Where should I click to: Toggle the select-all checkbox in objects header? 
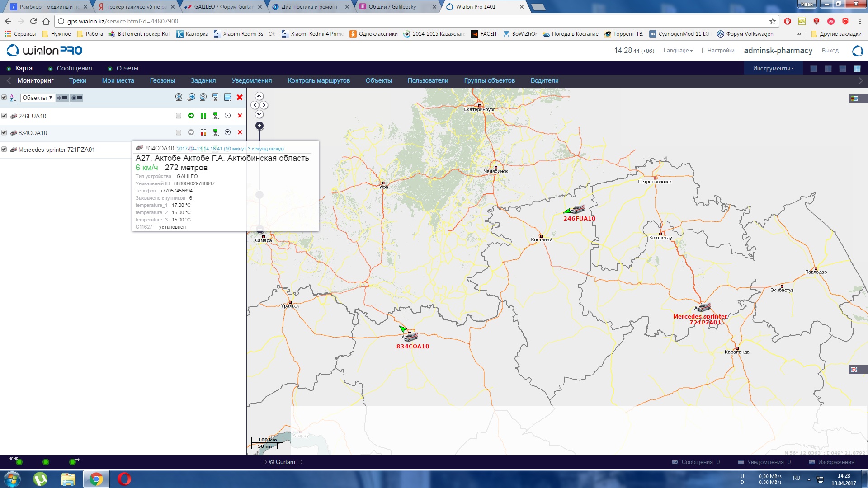[x=4, y=98]
